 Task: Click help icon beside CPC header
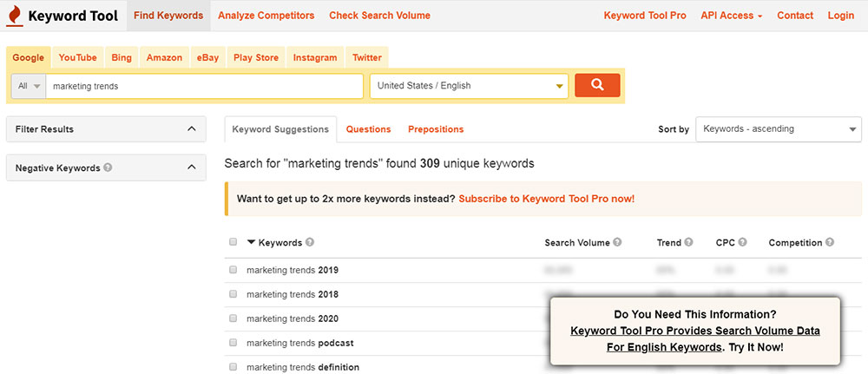pyautogui.click(x=742, y=242)
